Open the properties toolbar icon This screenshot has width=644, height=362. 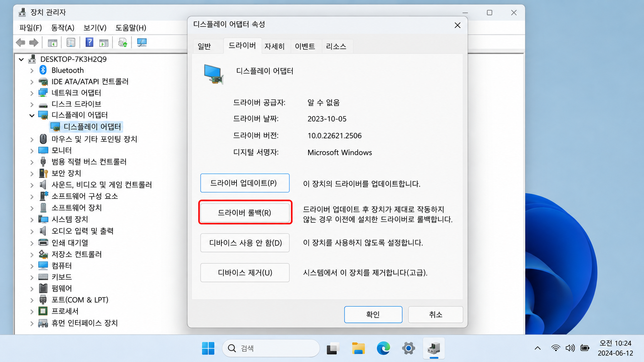71,42
